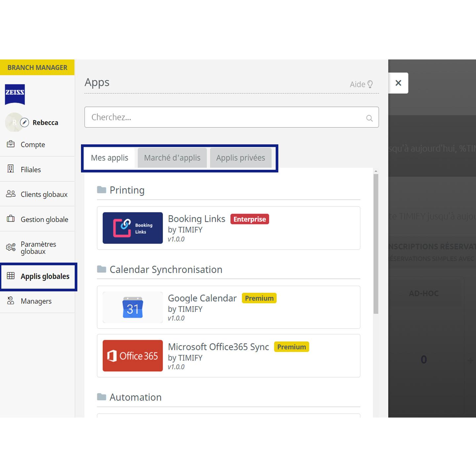Click the Automation category heading
Viewport: 476px width, 476px height.
coord(136,397)
